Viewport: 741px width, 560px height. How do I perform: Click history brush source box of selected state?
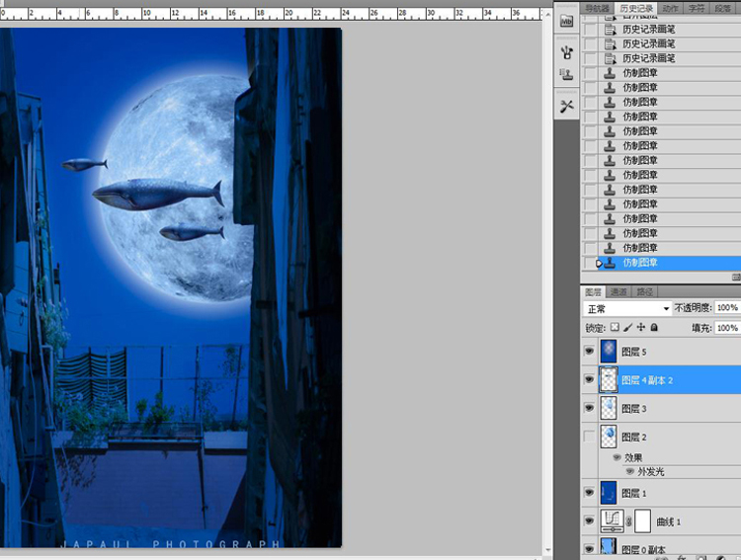tap(589, 263)
